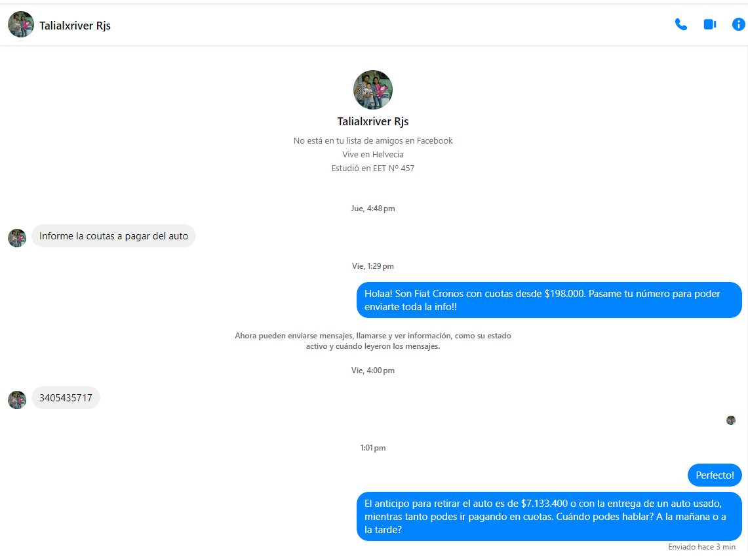Click the header profile picture
The image size is (748, 560).
point(21,25)
